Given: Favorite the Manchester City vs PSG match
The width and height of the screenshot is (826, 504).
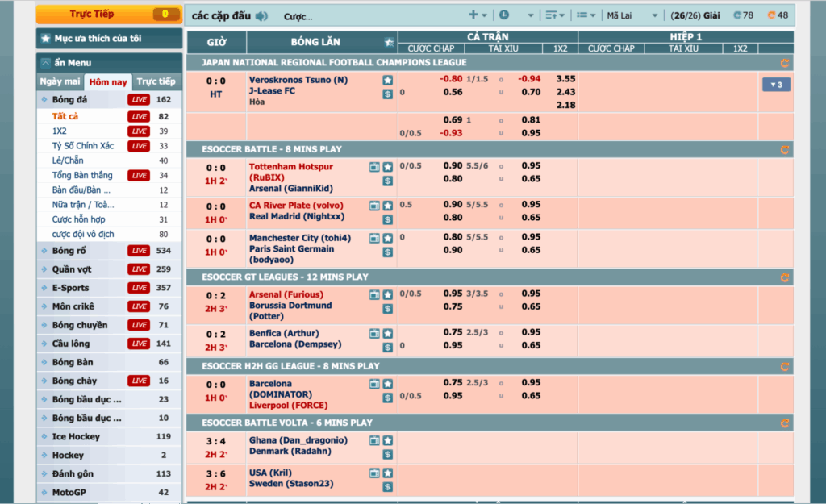Looking at the screenshot, I should tap(387, 239).
